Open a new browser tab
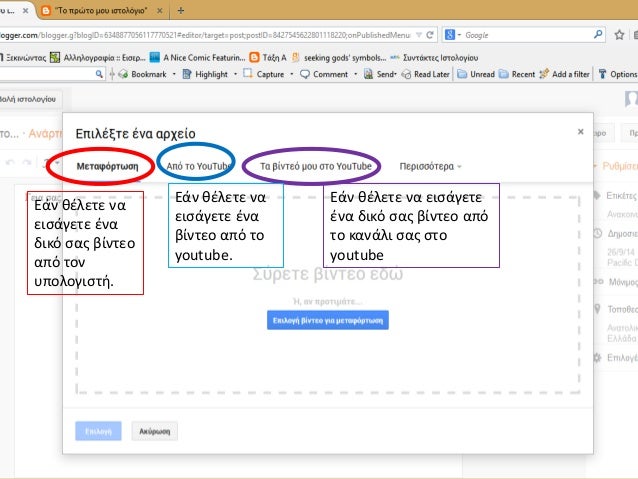Screen dimensions: 638x479 [181, 11]
